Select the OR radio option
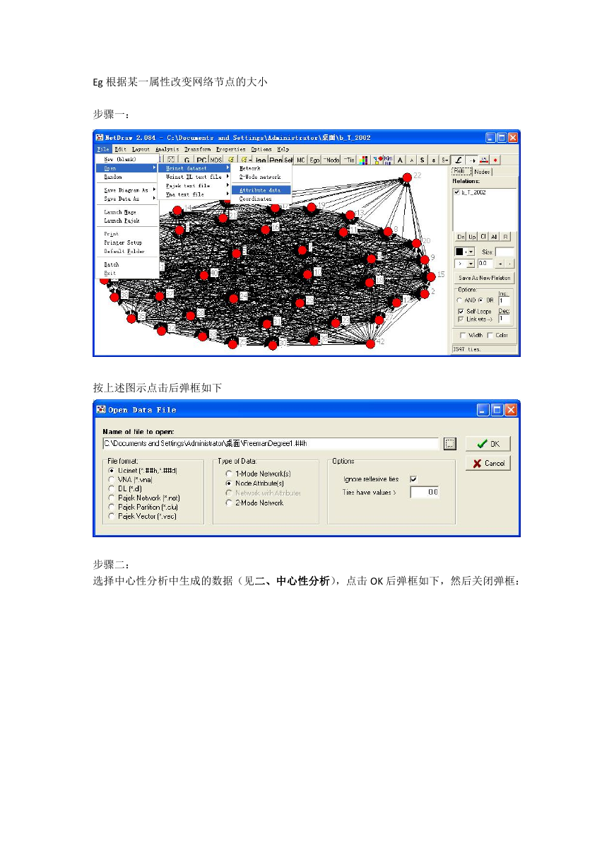The height and width of the screenshot is (868, 614). [x=481, y=300]
